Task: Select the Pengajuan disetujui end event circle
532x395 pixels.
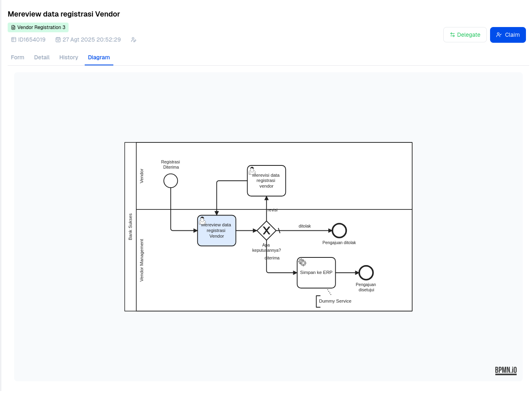Action: click(366, 273)
